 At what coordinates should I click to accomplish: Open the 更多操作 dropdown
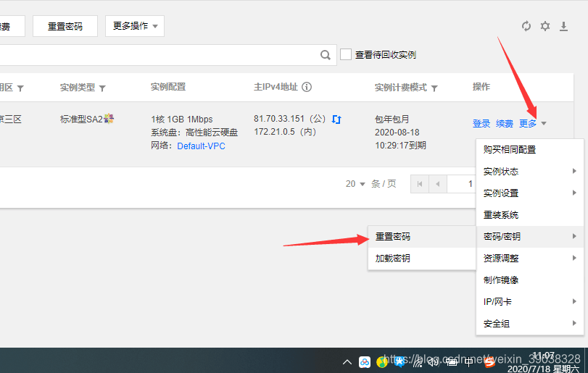coord(135,26)
